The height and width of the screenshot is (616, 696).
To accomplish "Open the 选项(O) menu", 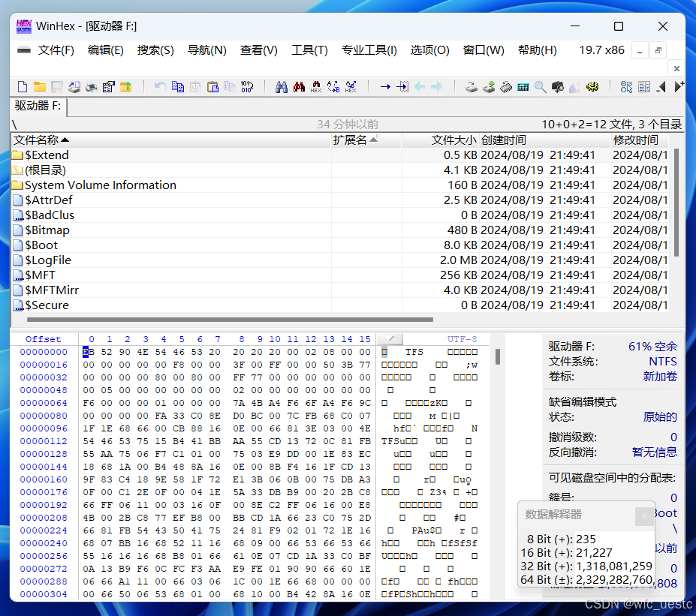I will [x=429, y=50].
